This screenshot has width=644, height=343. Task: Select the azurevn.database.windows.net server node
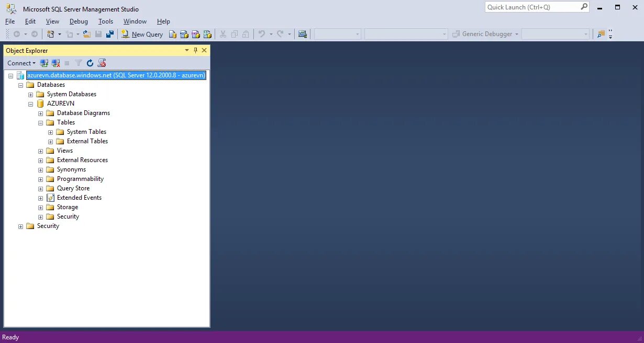(x=116, y=75)
